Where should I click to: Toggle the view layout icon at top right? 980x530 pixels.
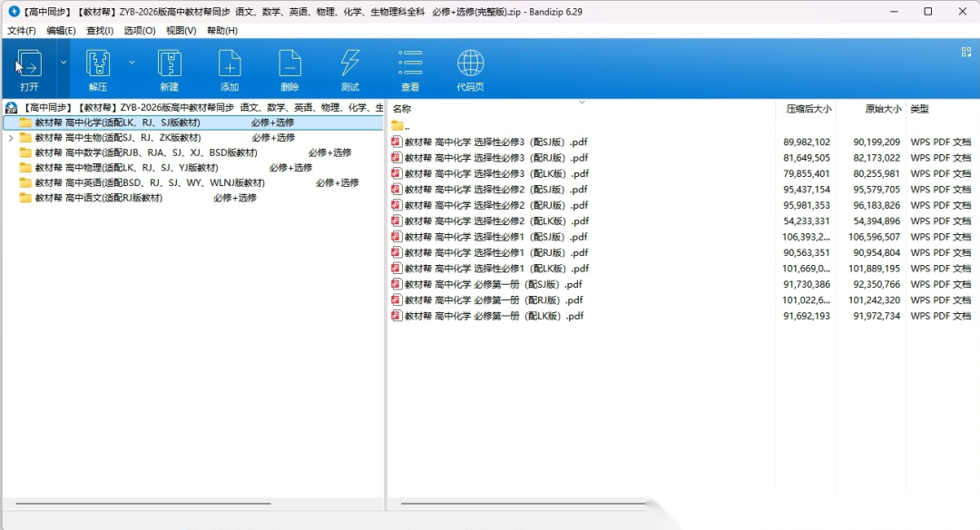pyautogui.click(x=966, y=52)
